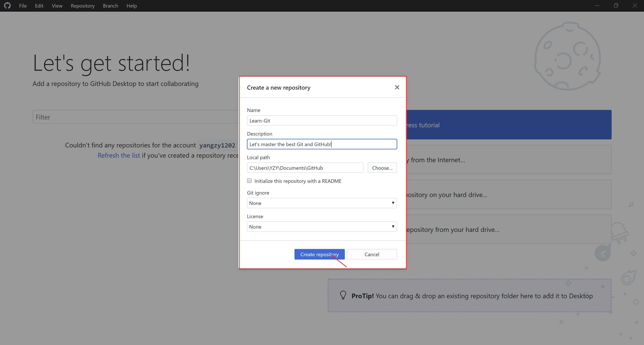
Task: Open the Edit menu
Action: pos(39,6)
